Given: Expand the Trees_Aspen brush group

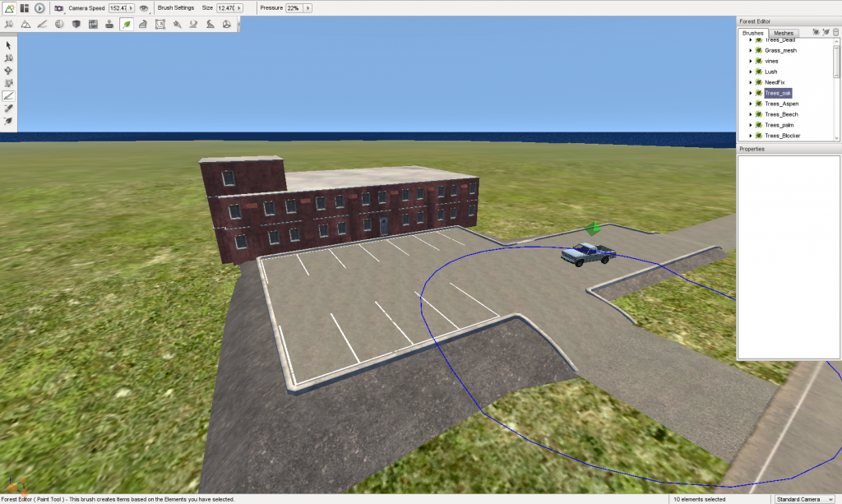Looking at the screenshot, I should (x=751, y=104).
